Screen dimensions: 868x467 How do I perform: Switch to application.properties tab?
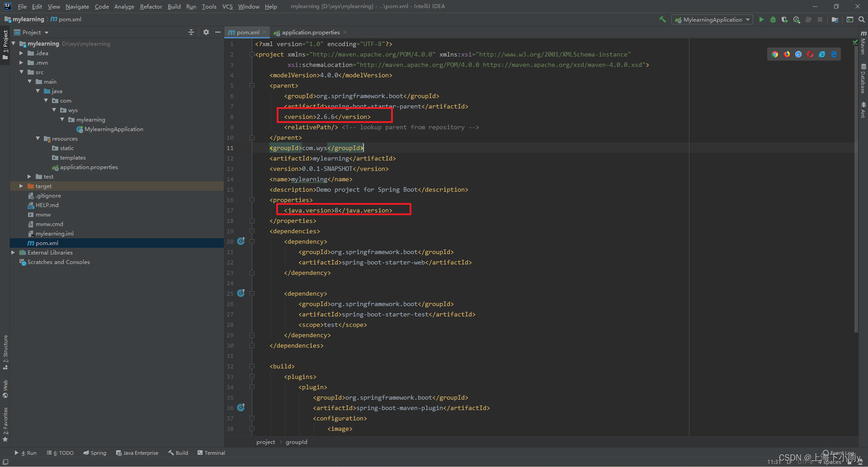311,32
